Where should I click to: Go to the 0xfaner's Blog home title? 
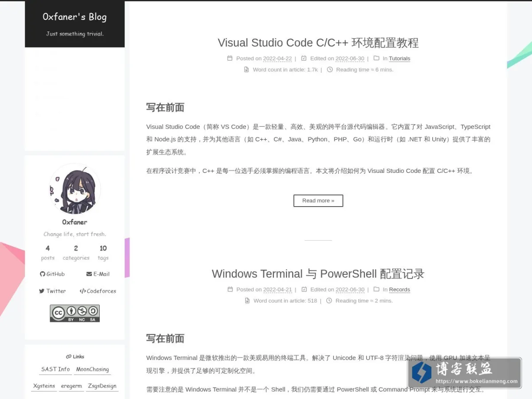pyautogui.click(x=74, y=17)
